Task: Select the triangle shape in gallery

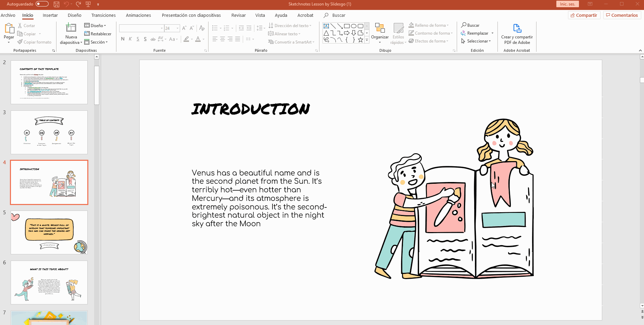Action: (x=326, y=33)
